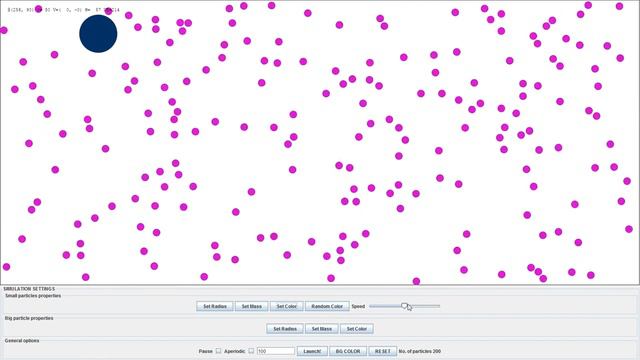Click the big dark blue particle

pos(98,33)
